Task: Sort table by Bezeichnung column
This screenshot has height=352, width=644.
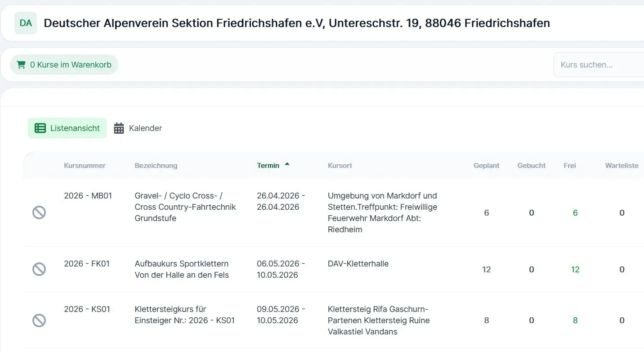Action: pyautogui.click(x=156, y=166)
